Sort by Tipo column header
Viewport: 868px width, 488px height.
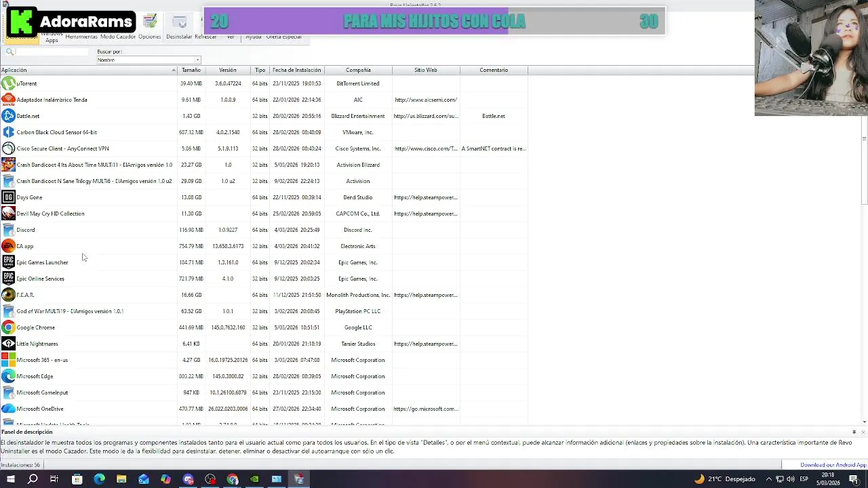click(260, 70)
